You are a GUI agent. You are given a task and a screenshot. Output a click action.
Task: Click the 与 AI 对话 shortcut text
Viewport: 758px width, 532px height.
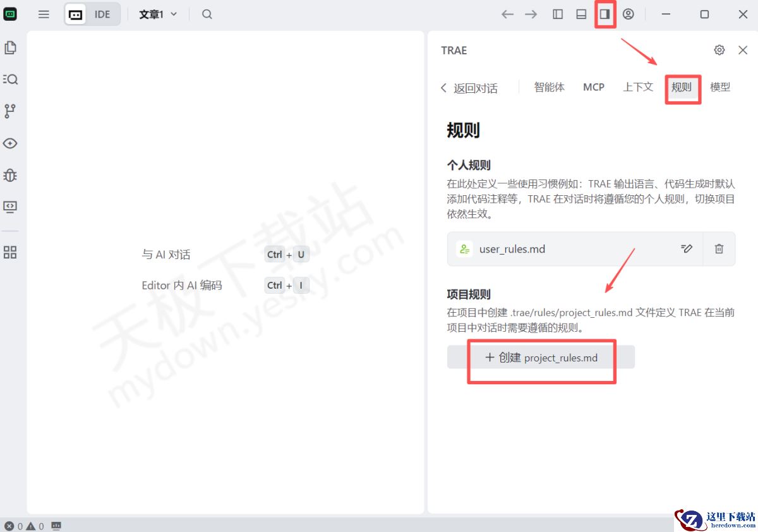[166, 255]
